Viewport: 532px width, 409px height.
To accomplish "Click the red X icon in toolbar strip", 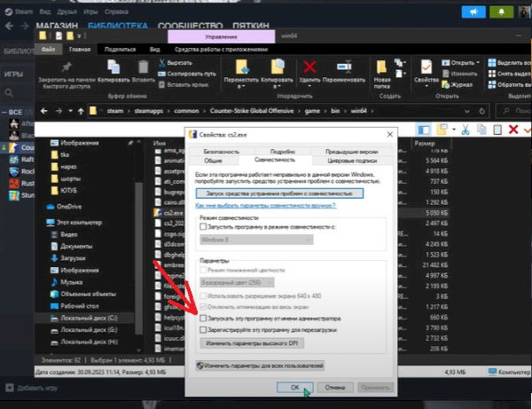I will click(x=513, y=130).
